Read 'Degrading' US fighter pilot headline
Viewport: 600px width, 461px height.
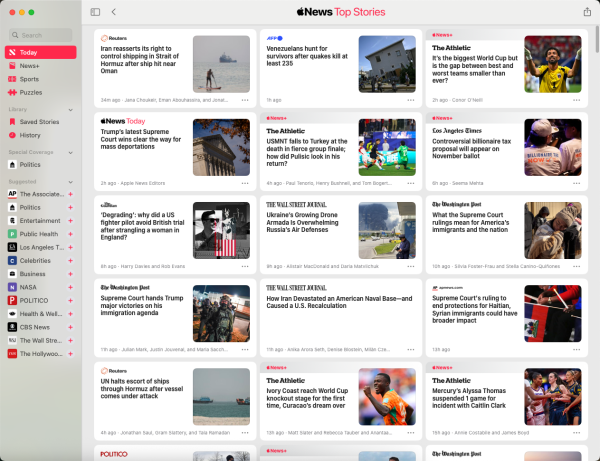(x=142, y=226)
